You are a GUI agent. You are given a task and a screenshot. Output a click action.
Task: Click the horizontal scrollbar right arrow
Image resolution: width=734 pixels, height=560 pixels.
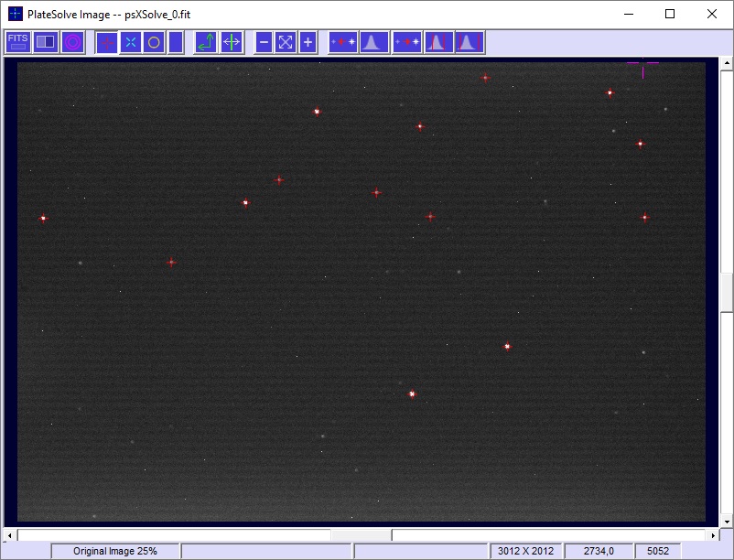[713, 535]
